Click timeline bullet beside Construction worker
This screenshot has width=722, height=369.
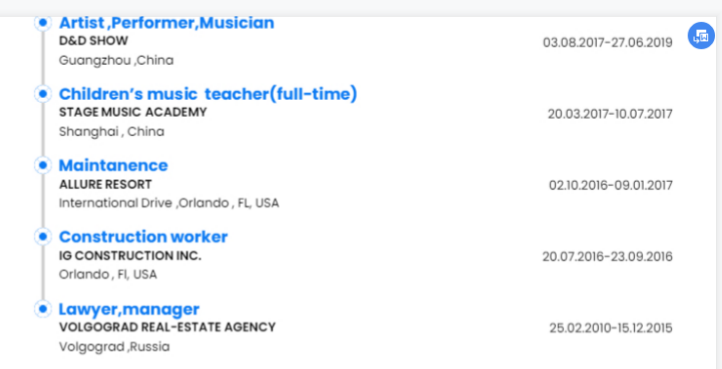tap(43, 237)
